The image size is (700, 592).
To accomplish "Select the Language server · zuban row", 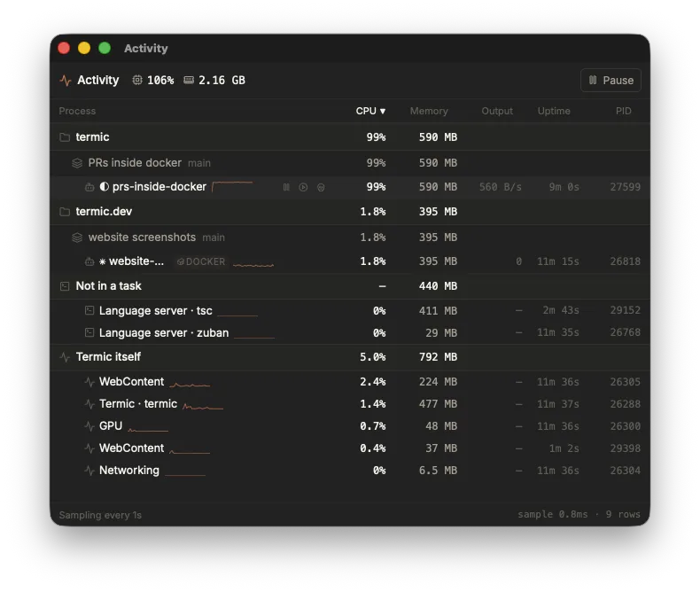I will point(350,333).
